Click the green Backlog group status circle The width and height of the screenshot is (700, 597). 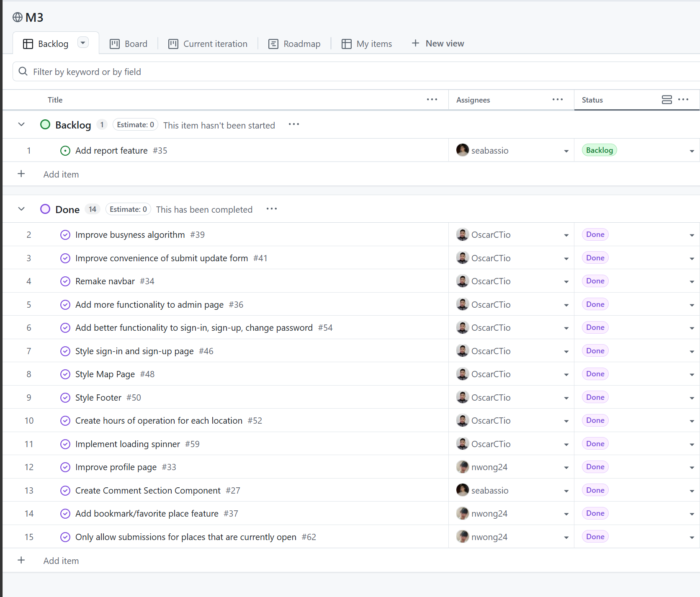(x=45, y=125)
